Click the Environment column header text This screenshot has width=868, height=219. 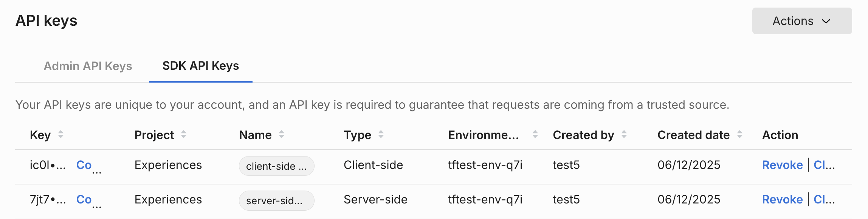[483, 135]
